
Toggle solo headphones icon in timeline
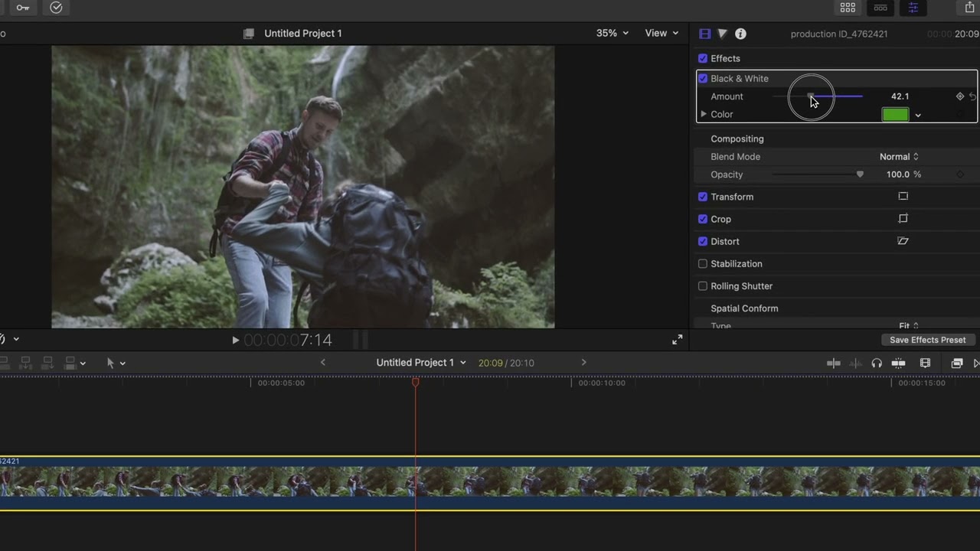(877, 364)
